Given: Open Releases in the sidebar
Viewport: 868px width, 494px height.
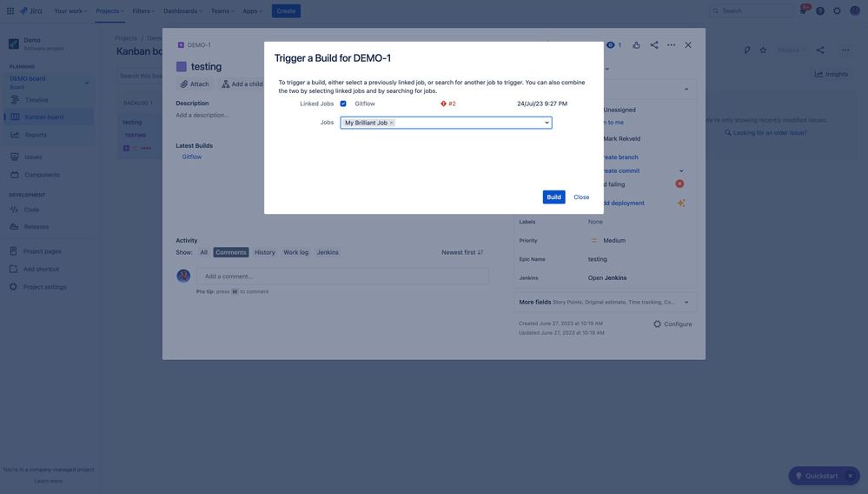Looking at the screenshot, I should click(x=50, y=226).
